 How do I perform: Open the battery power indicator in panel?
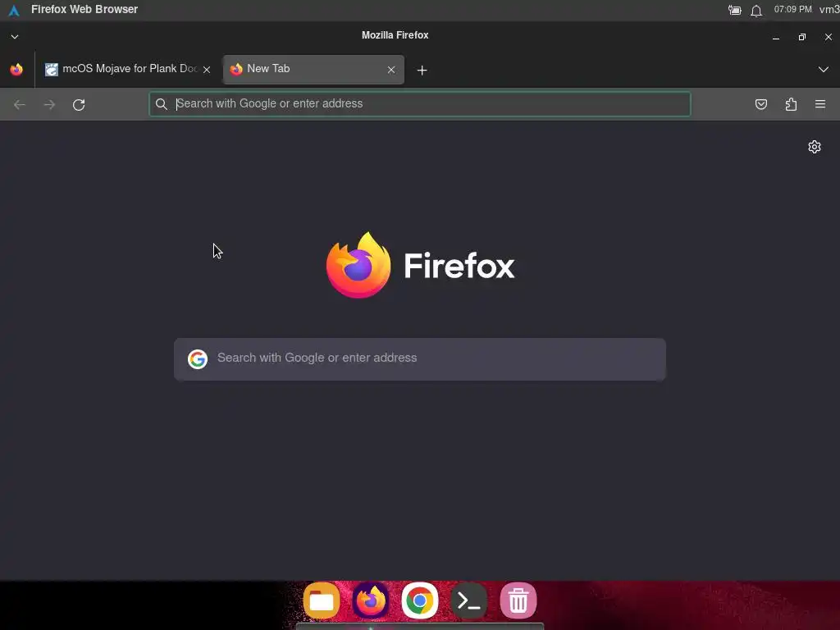[x=734, y=10]
